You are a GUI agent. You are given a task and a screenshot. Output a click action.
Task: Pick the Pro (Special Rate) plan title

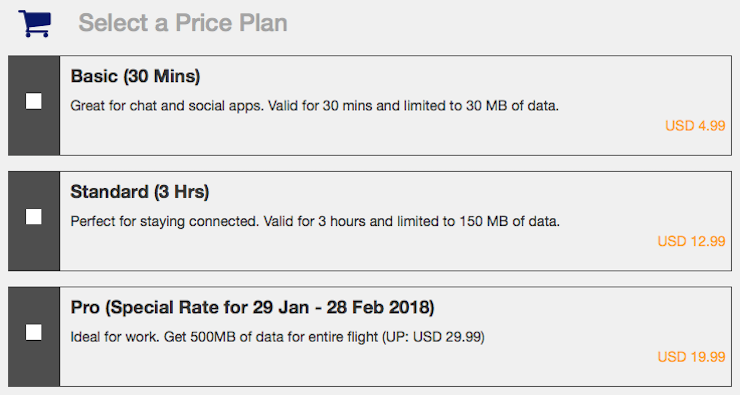(x=252, y=307)
